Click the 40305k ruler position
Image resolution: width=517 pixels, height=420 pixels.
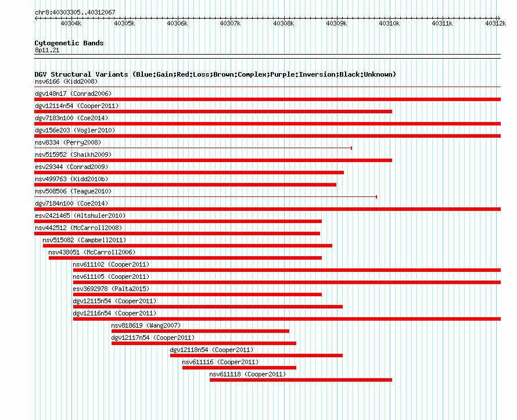coord(124,23)
